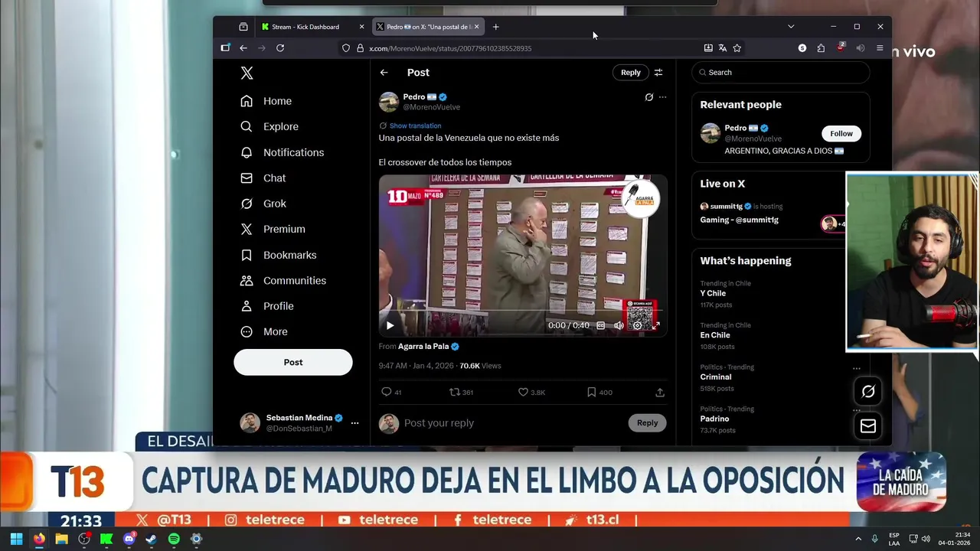This screenshot has width=980, height=551.
Task: Expand the More menu in sidebar
Action: tap(263, 331)
